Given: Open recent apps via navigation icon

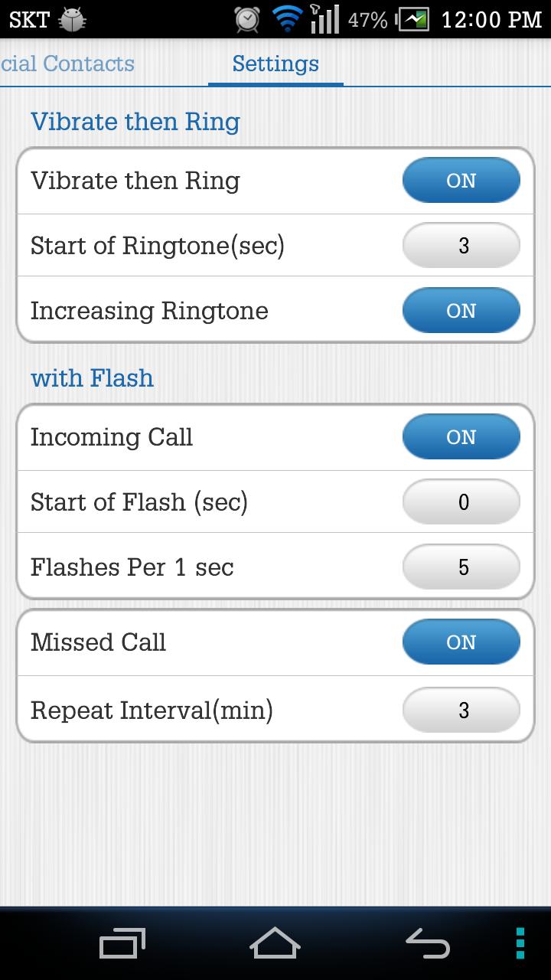Looking at the screenshot, I should pos(122,943).
